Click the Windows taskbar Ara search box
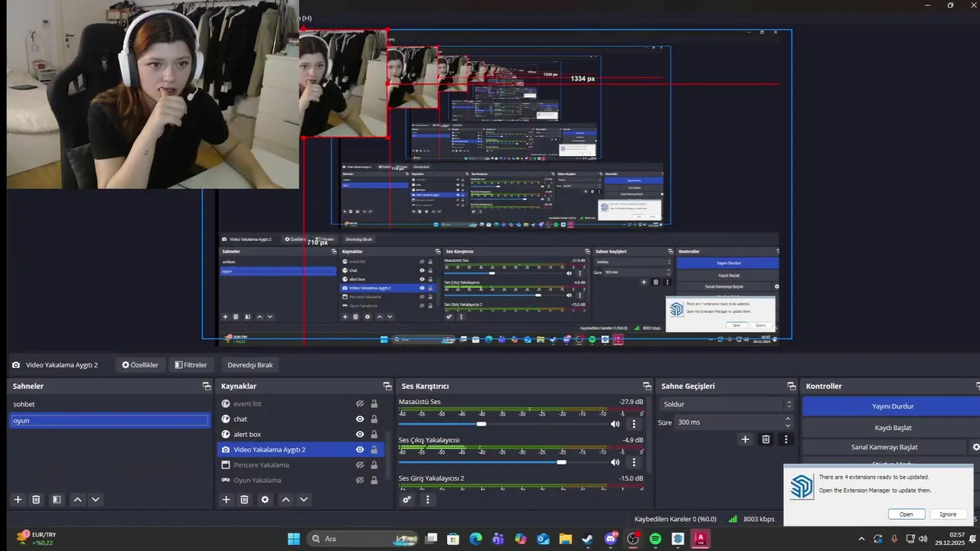Screen dimensions: 980x551 pyautogui.click(x=361, y=539)
